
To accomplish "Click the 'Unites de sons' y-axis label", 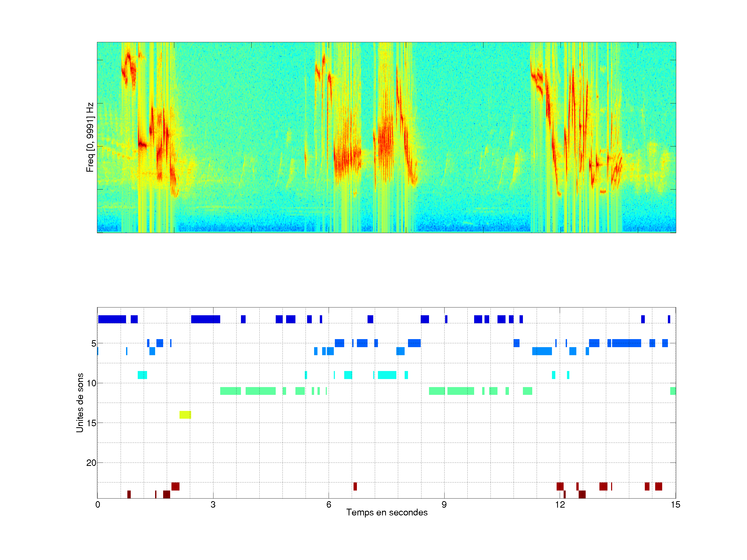I will pyautogui.click(x=80, y=403).
